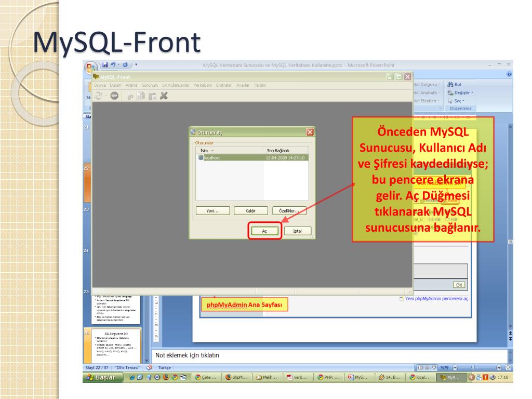Click the Aç button in Oturum Aç
Image resolution: width=532 pixels, height=399 pixels.
pos(264,231)
